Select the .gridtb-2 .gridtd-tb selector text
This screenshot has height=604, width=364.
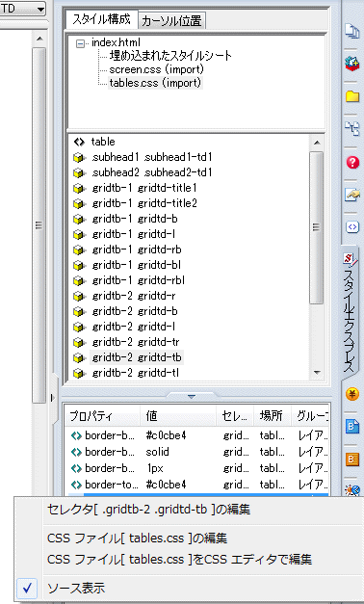click(x=137, y=357)
